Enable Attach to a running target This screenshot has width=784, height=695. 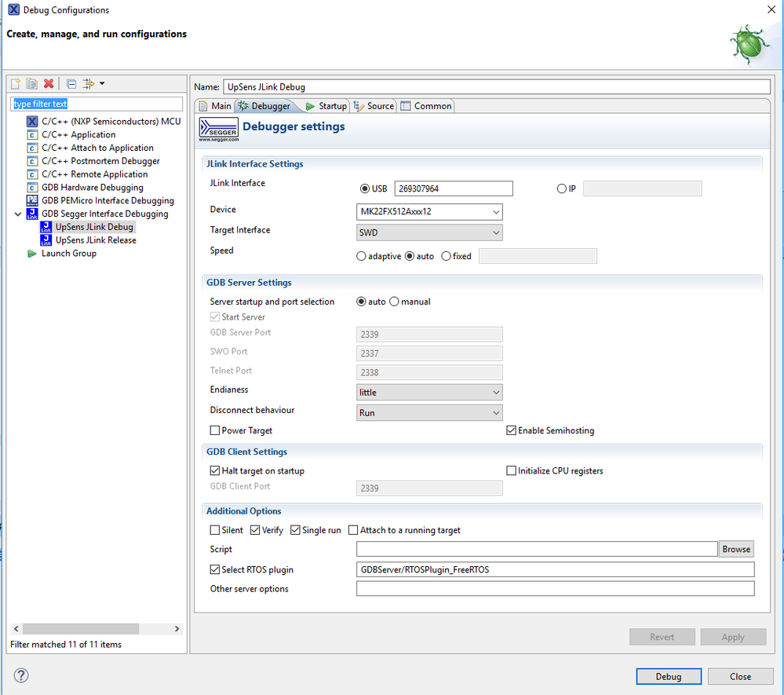pyautogui.click(x=353, y=530)
